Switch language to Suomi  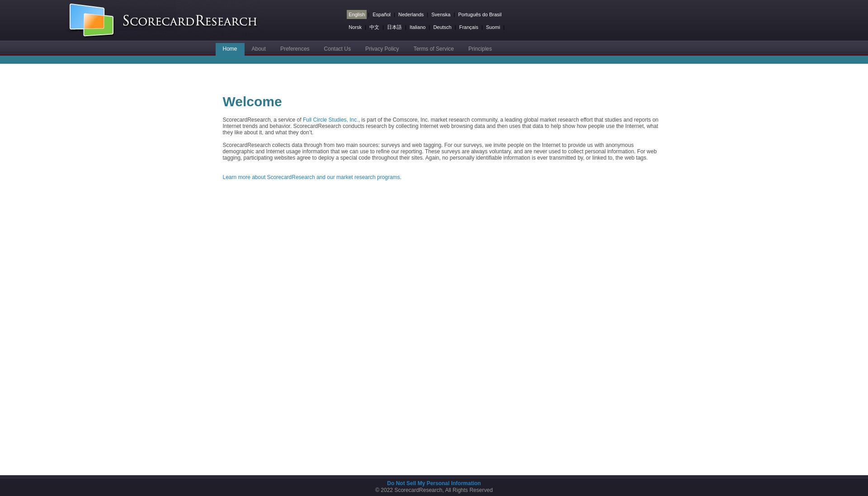coord(493,27)
